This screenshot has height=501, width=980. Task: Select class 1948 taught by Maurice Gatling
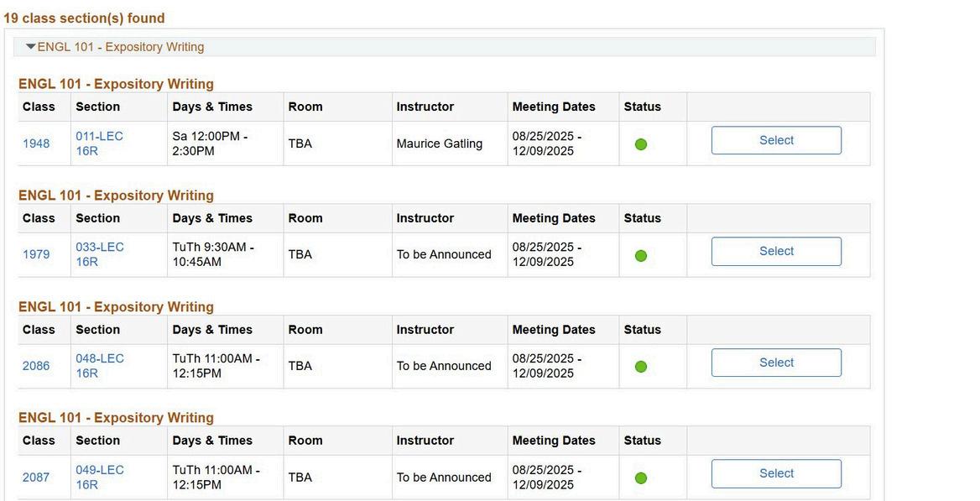coord(776,140)
